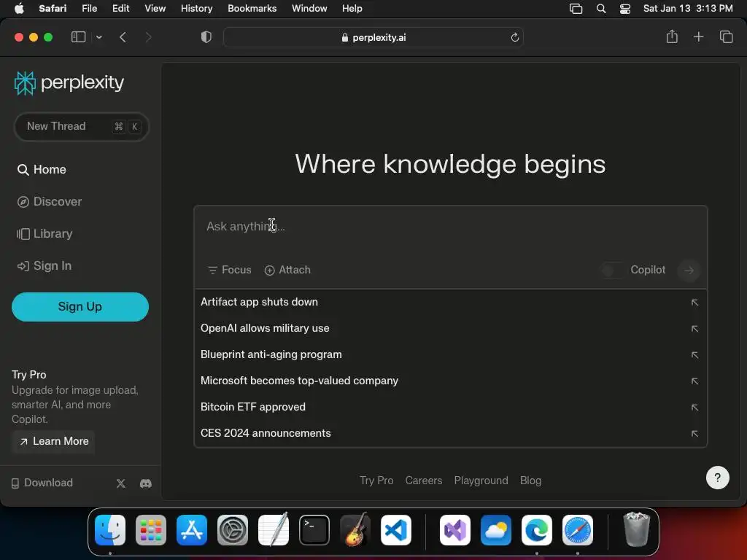Open Trash from the Dock
Image resolution: width=747 pixels, height=560 pixels.
coord(636,530)
